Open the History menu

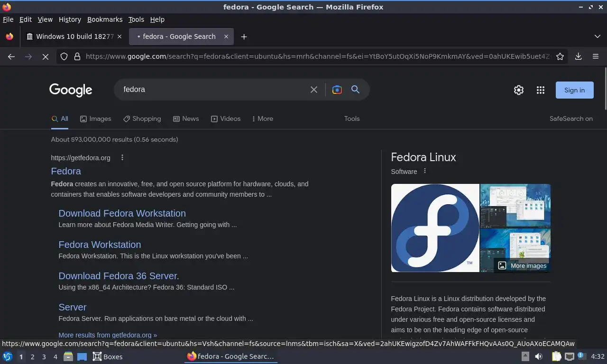[70, 19]
